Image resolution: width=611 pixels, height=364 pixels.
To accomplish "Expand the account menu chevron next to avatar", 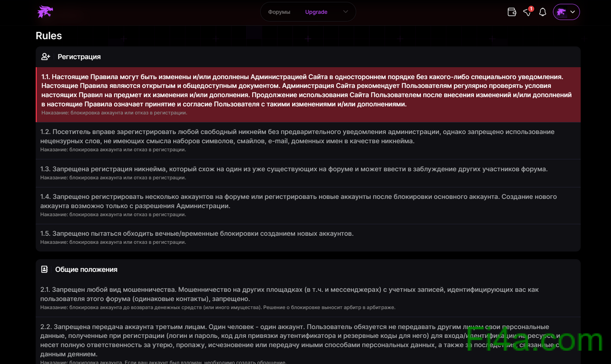I will coord(573,12).
